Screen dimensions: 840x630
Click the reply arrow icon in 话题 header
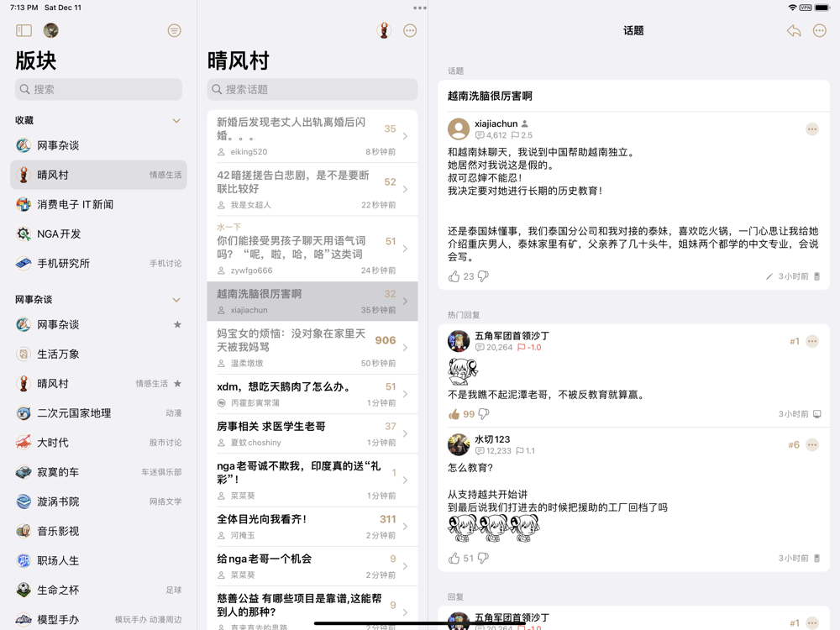point(794,30)
